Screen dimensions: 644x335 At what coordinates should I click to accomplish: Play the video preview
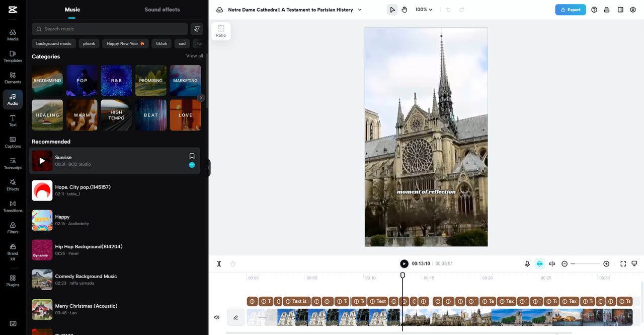(404, 263)
